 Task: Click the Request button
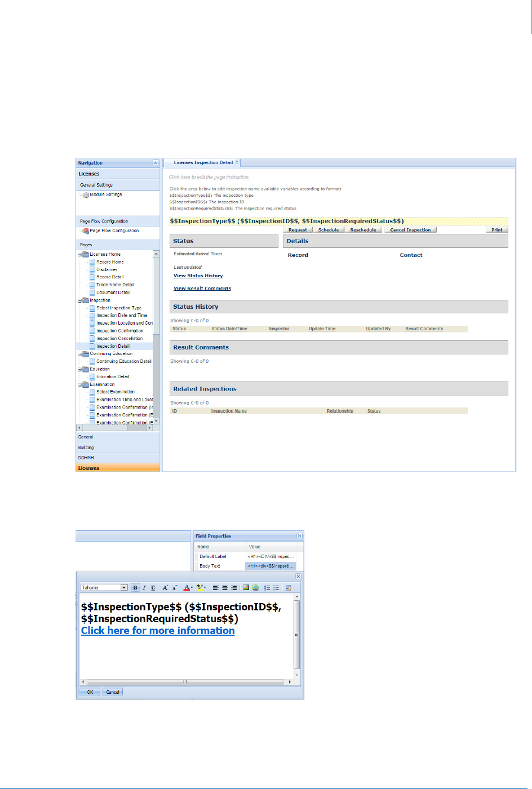[298, 230]
